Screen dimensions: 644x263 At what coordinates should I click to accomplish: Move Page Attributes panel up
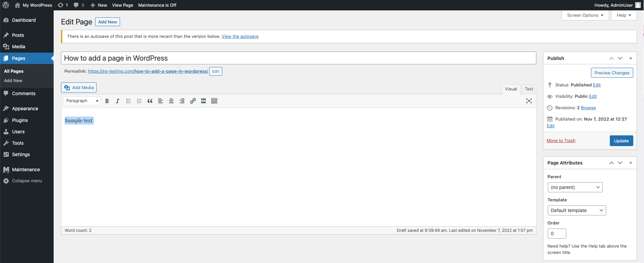click(x=611, y=163)
